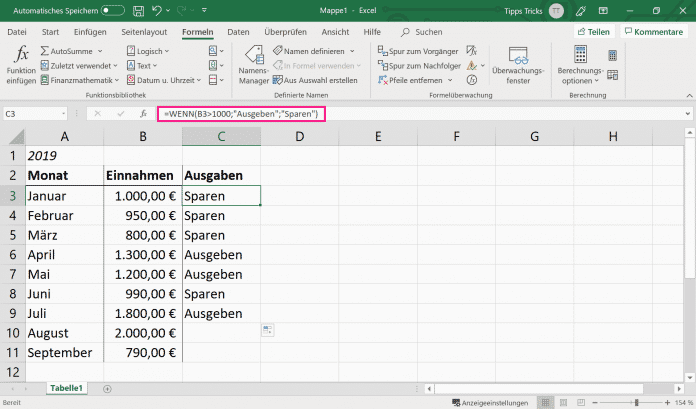
Task: Adjust the zoom slider in status bar
Action: 636,401
